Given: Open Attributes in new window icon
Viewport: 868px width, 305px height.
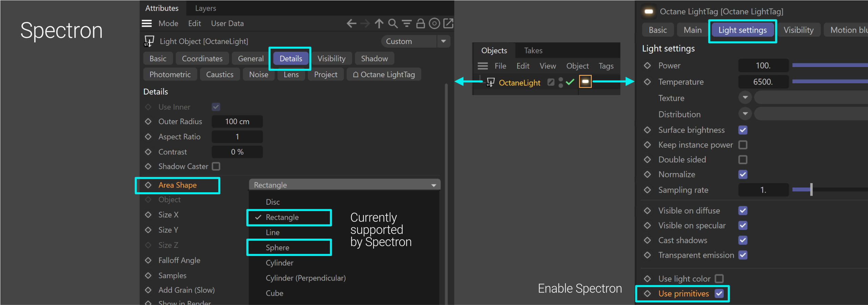Looking at the screenshot, I should point(448,23).
